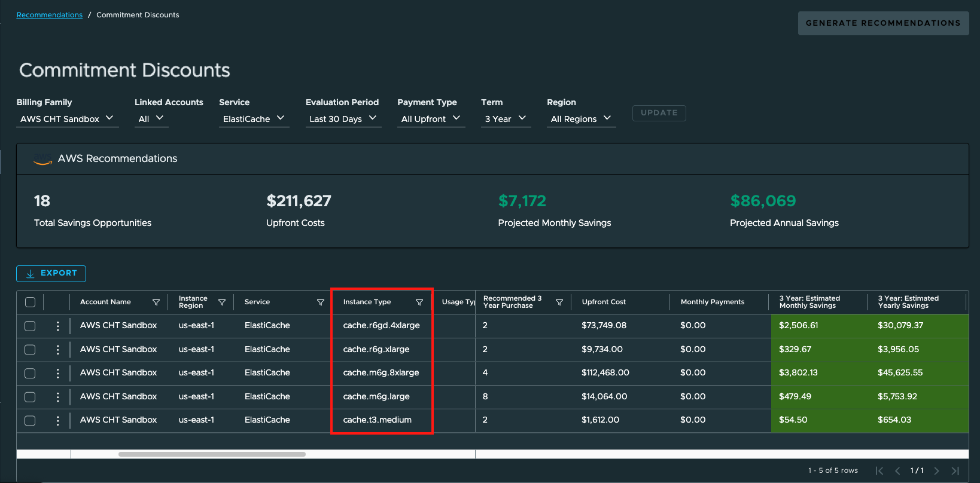
Task: Click the $73,749.08 upfront cost cell
Action: (604, 326)
